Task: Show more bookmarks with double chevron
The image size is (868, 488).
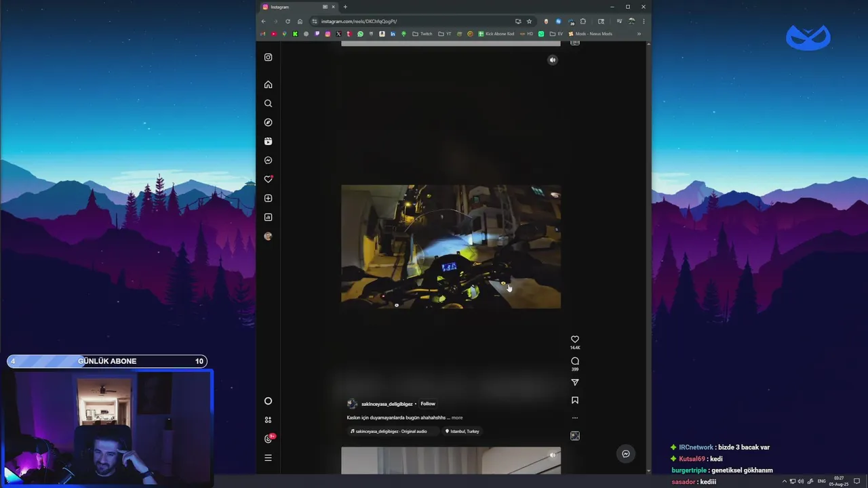Action: pyautogui.click(x=639, y=34)
